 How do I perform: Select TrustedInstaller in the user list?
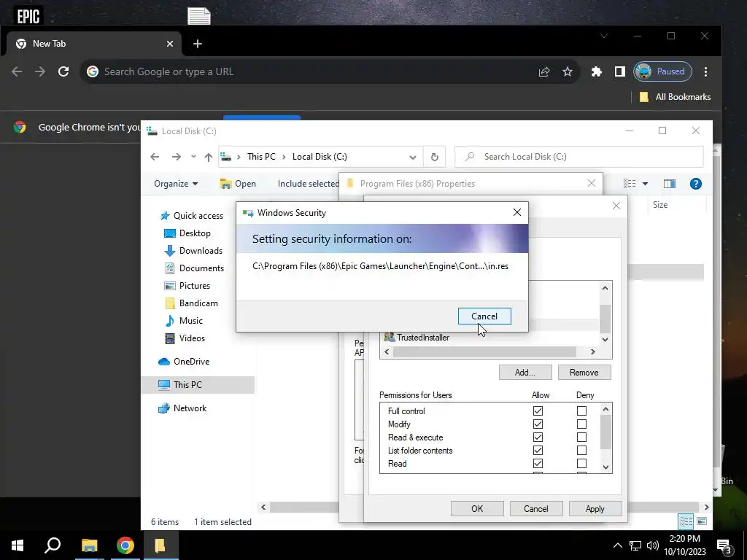[x=423, y=337]
